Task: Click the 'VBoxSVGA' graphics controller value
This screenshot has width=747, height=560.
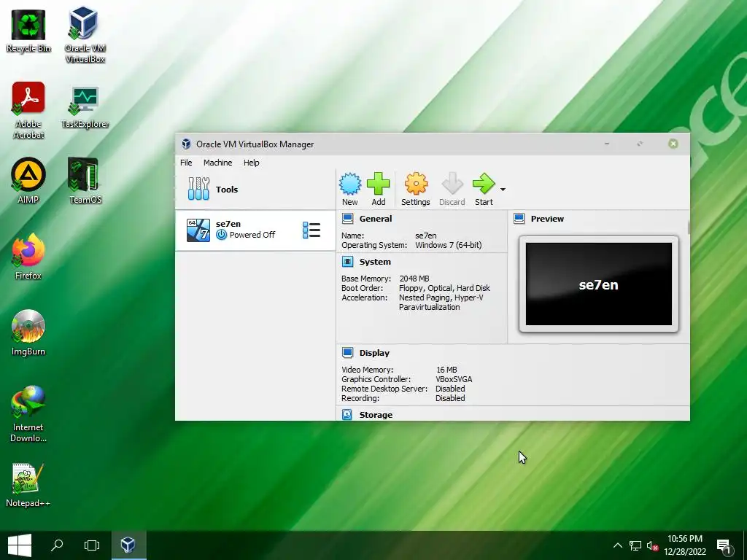Action: coord(454,379)
